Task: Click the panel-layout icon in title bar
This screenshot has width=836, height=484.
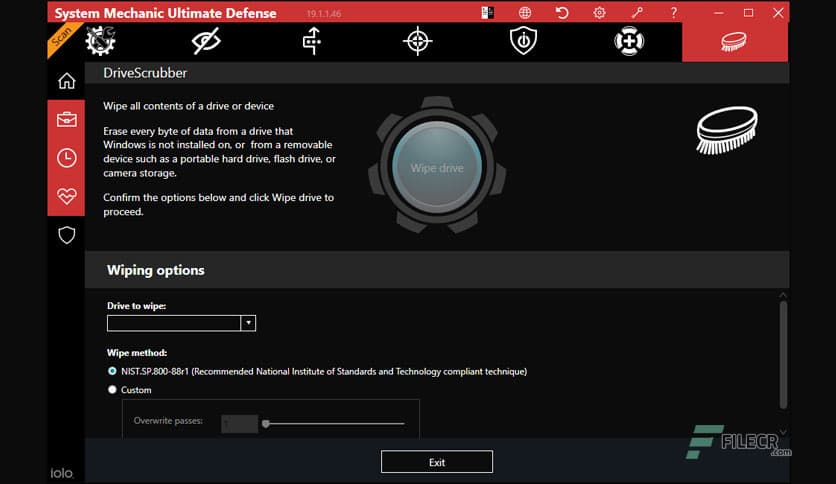Action: (487, 13)
